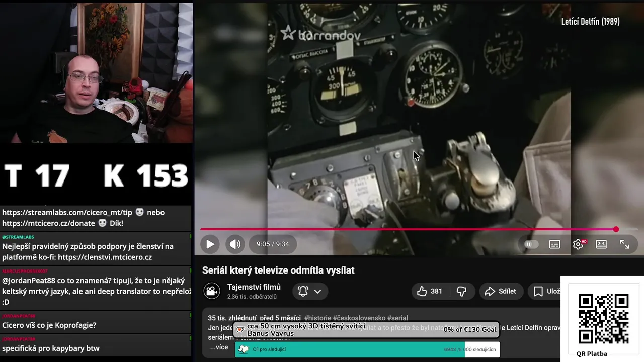The image size is (644, 362).
Task: Click the Sdílet share button
Action: (x=501, y=291)
